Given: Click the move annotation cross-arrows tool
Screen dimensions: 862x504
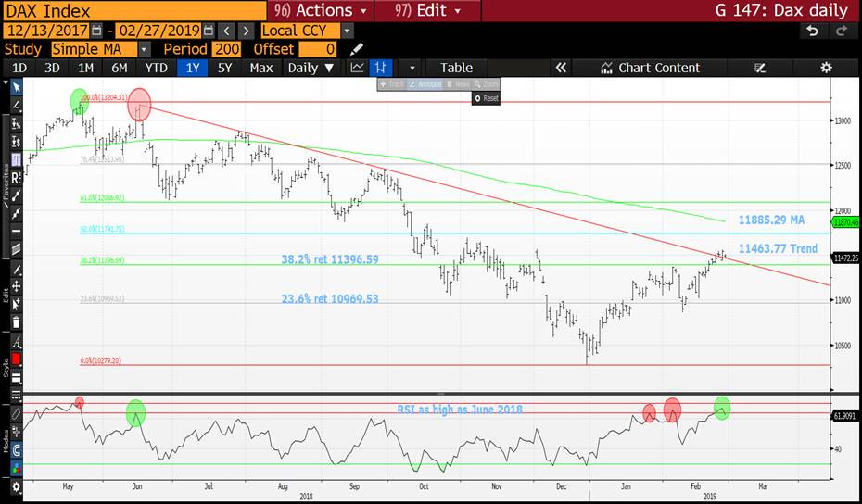Looking at the screenshot, I should pos(17,286).
